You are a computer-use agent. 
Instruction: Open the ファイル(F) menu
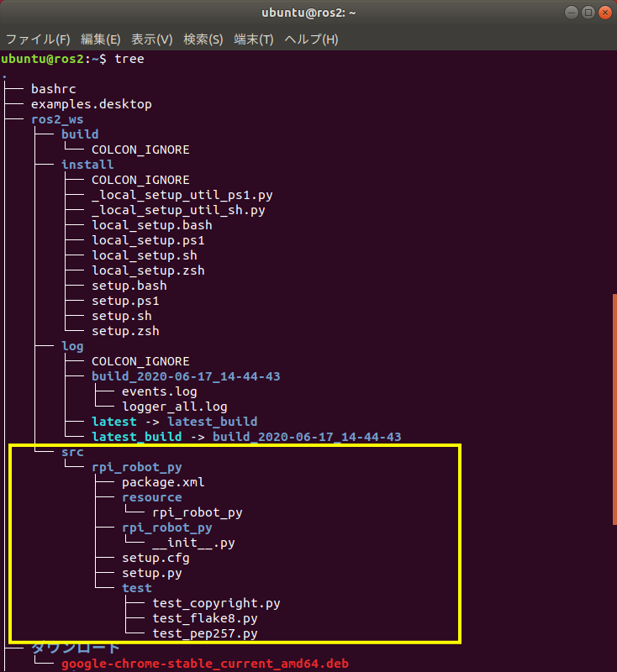coord(38,39)
